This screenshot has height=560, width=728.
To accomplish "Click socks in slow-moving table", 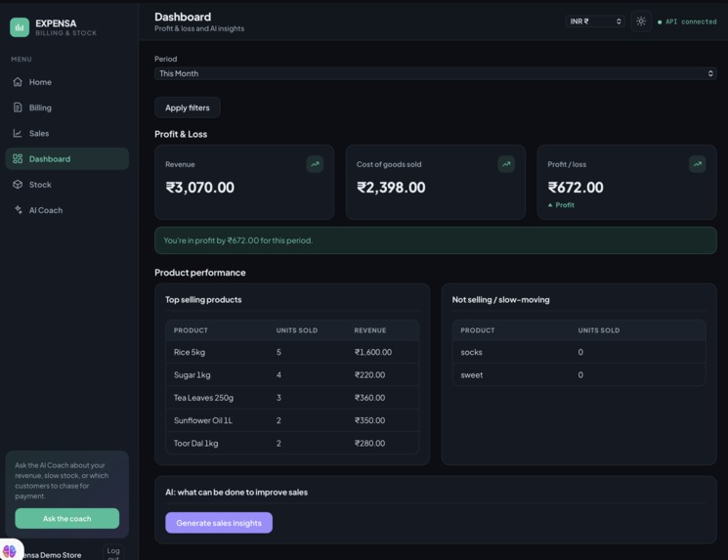I will (471, 352).
